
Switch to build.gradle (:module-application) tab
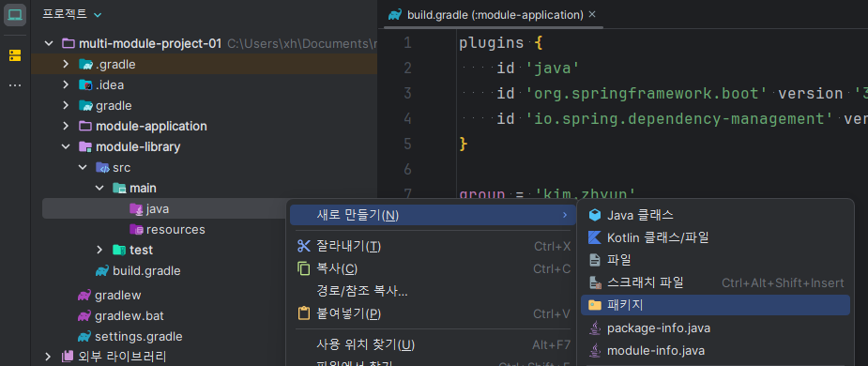[x=495, y=15]
